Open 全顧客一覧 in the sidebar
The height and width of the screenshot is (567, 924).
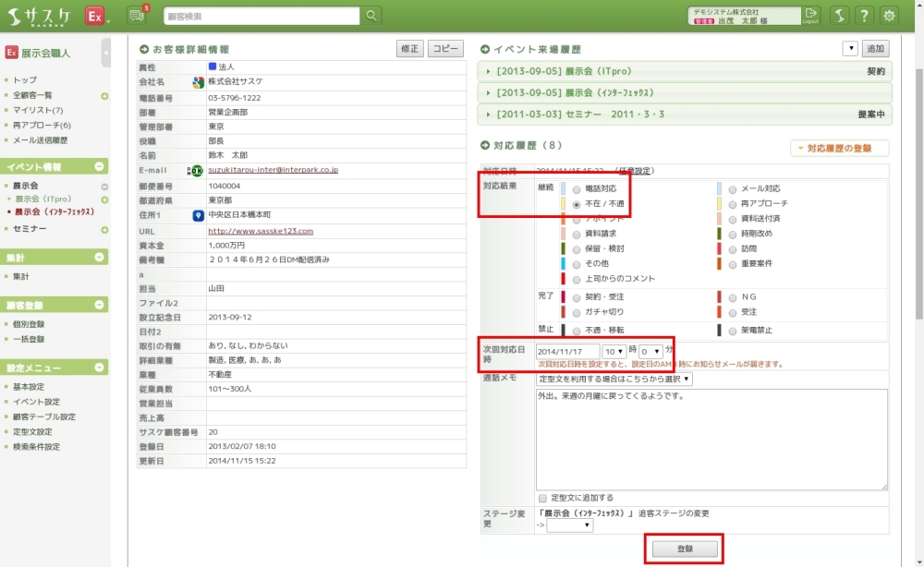click(x=32, y=95)
